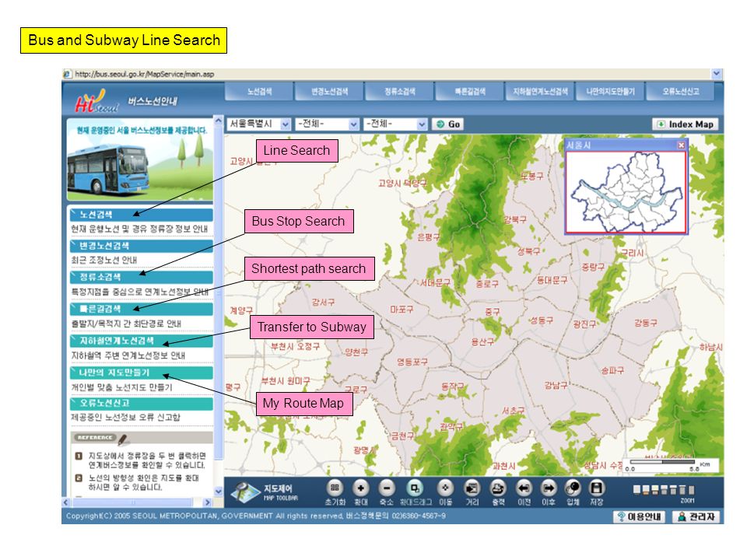Viewport: 747px width, 560px height.
Task: Open the 정류소검색 top tab
Action: point(399,92)
